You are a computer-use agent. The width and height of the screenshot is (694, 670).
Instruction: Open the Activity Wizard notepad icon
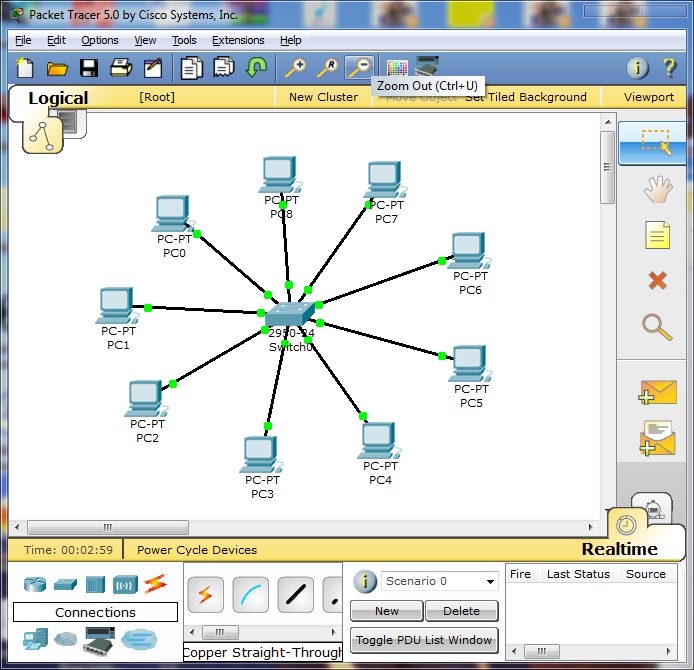(x=153, y=68)
